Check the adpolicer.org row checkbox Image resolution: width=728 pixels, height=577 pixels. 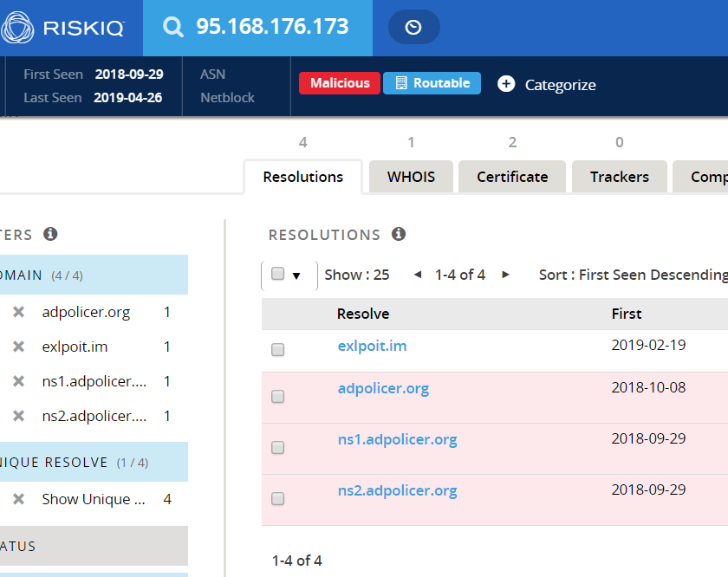(x=277, y=397)
